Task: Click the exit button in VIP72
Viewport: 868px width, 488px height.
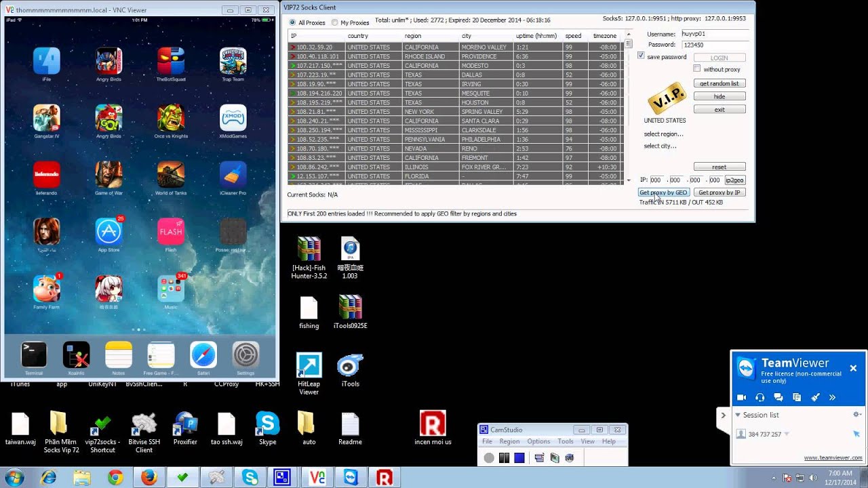Action: (719, 109)
